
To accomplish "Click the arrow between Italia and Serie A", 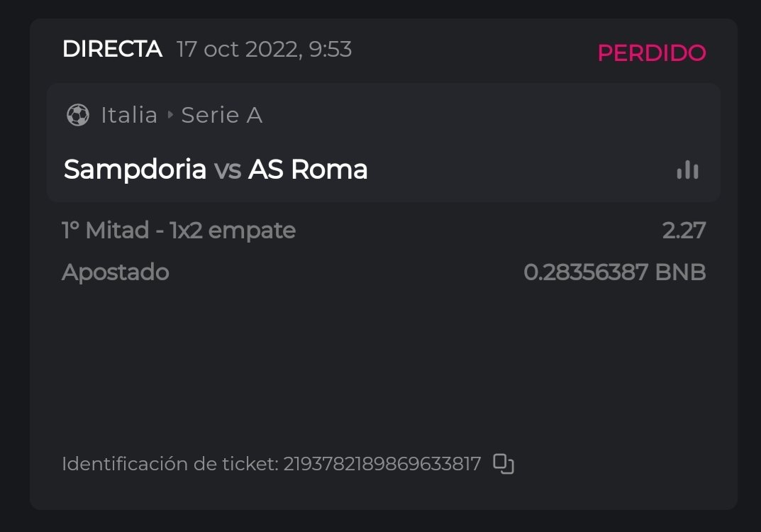I will (x=170, y=115).
